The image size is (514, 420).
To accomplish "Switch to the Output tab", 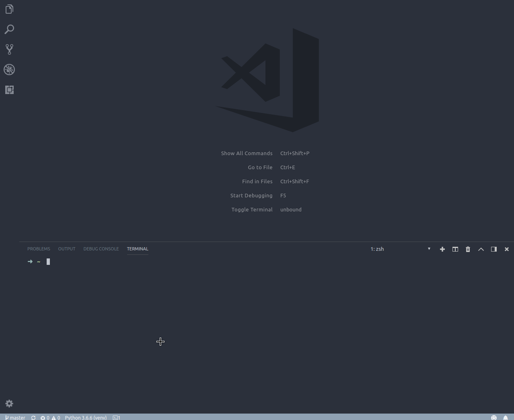I will (67, 249).
